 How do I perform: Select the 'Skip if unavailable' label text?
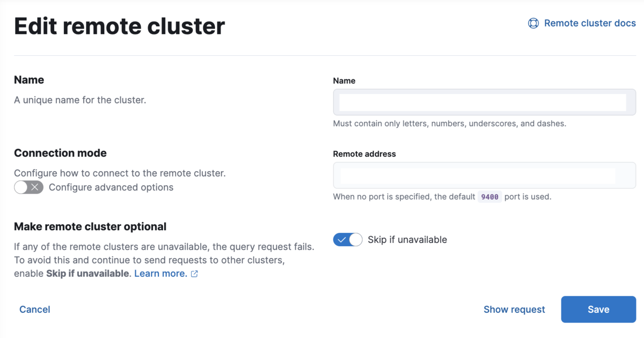(407, 240)
